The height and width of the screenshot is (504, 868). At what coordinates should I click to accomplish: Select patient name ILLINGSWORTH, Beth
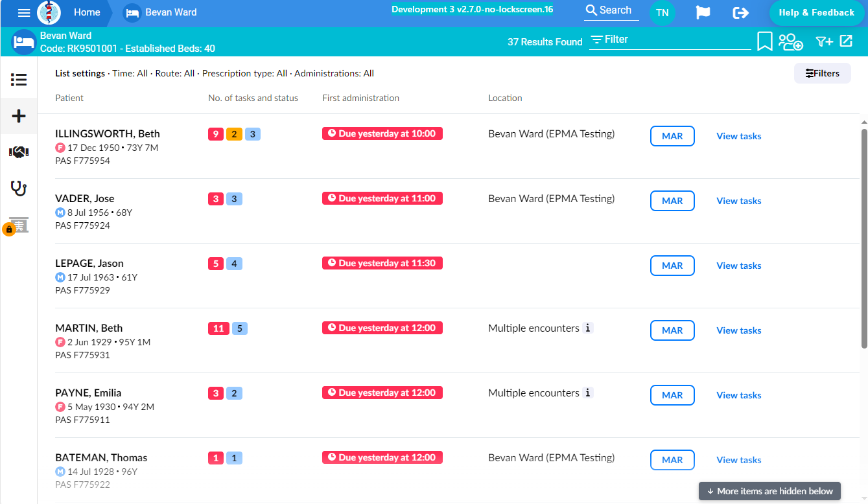coord(108,133)
